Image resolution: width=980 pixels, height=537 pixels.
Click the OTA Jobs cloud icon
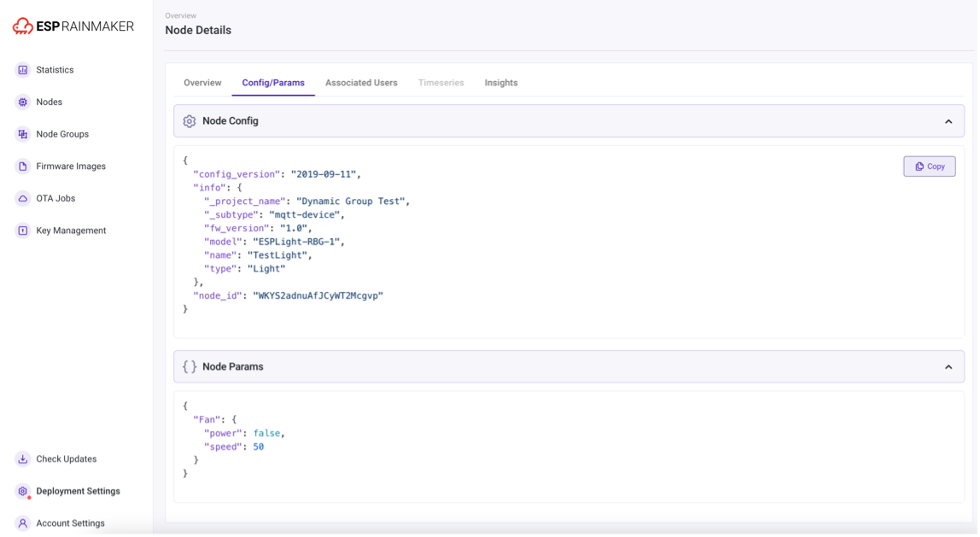[22, 198]
